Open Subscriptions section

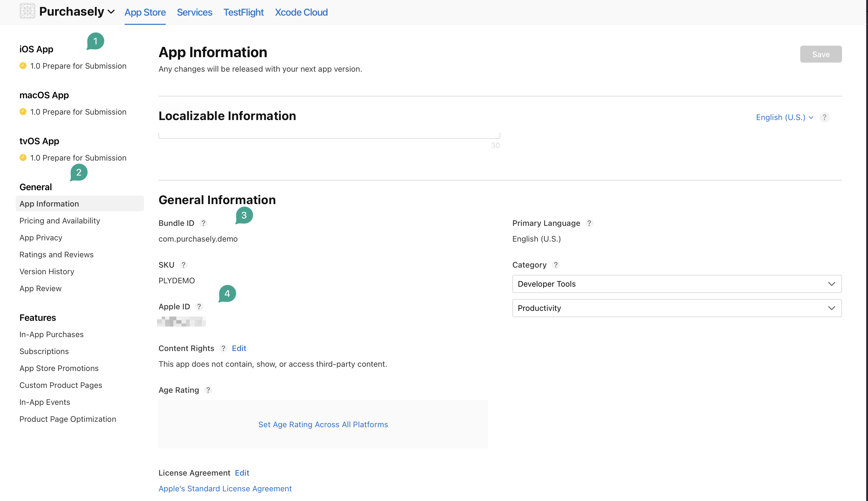pos(44,351)
